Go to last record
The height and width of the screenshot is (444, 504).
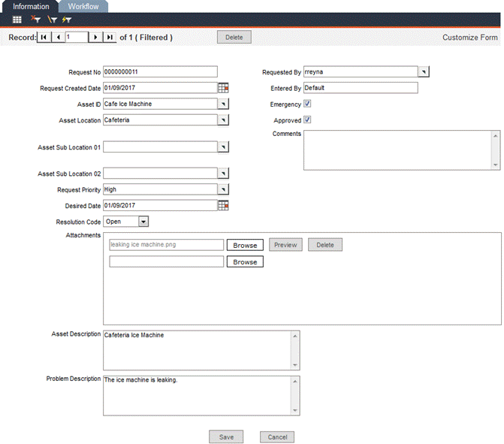(110, 38)
